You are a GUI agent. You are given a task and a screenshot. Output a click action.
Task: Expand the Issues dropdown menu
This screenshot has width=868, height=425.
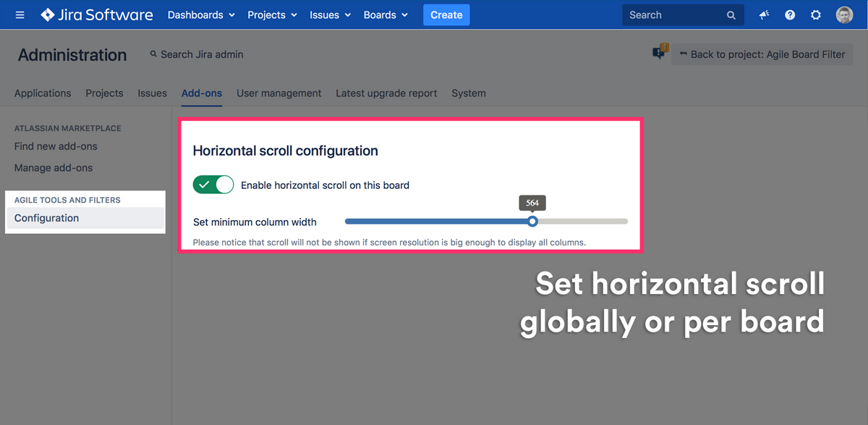click(x=330, y=14)
